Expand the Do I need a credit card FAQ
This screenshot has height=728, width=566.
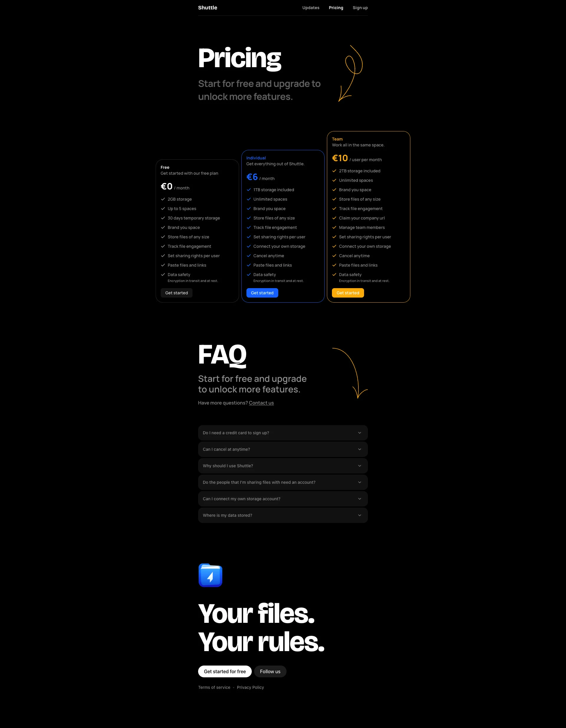pyautogui.click(x=283, y=432)
